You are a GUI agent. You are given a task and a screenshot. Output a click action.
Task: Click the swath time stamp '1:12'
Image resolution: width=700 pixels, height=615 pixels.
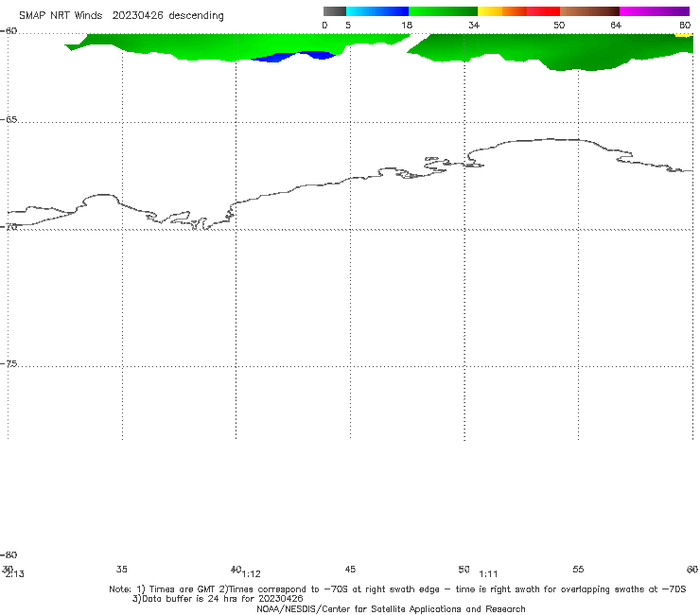[252, 574]
